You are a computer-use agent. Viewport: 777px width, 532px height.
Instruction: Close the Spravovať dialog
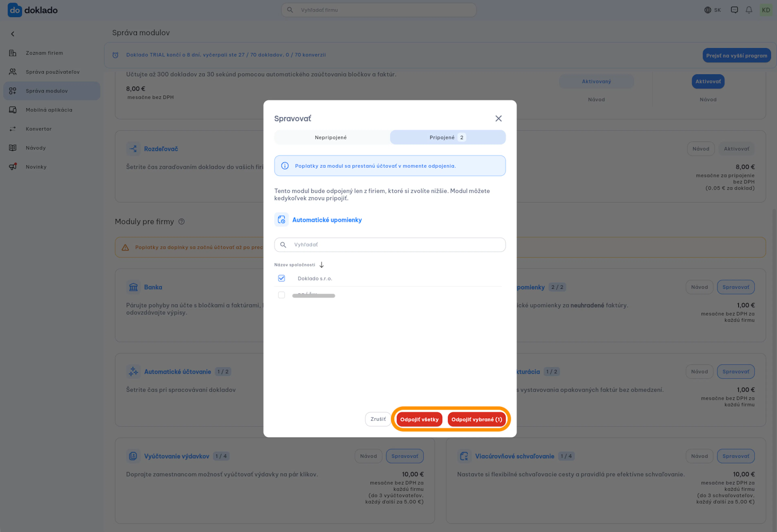tap(499, 119)
